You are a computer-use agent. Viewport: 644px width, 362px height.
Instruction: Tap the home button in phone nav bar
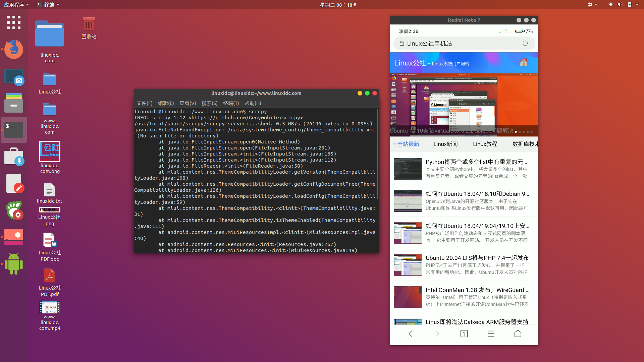click(518, 334)
